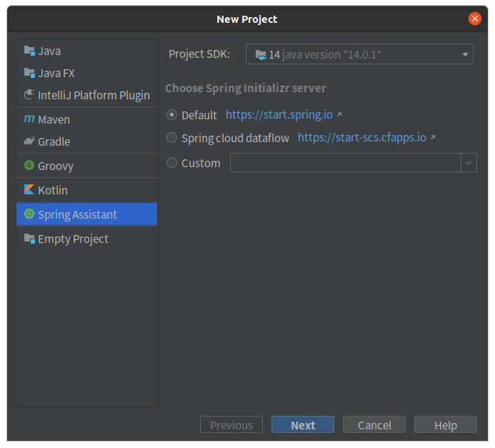The height and width of the screenshot is (448, 495).
Task: Select Kotlin label in the list
Action: point(53,190)
